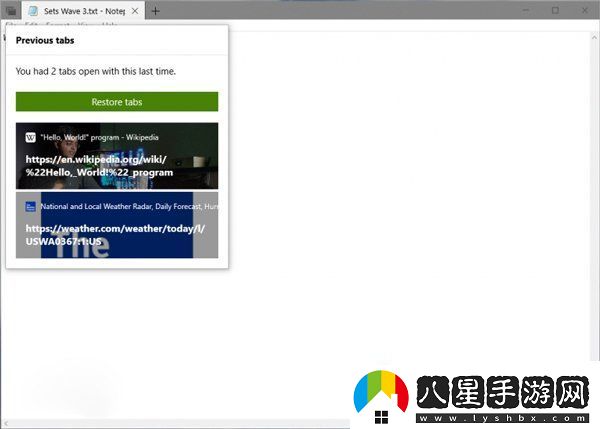This screenshot has width=600, height=429.
Task: Open a new tab with the plus button
Action: pos(155,10)
